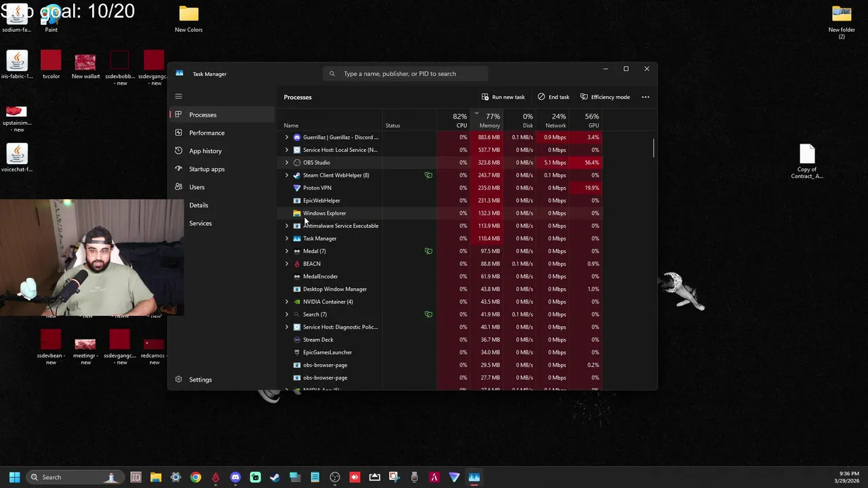The image size is (868, 488).
Task: Open Steam from the taskbar
Action: point(275,477)
